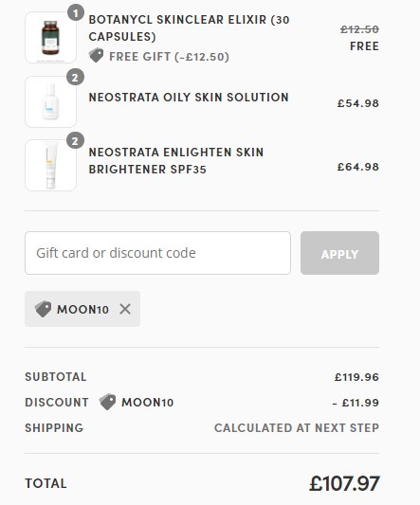Click Neostrata Enlighten Skin Brightener SPF35 title
Viewport: 420px width, 505px height.
click(x=176, y=161)
